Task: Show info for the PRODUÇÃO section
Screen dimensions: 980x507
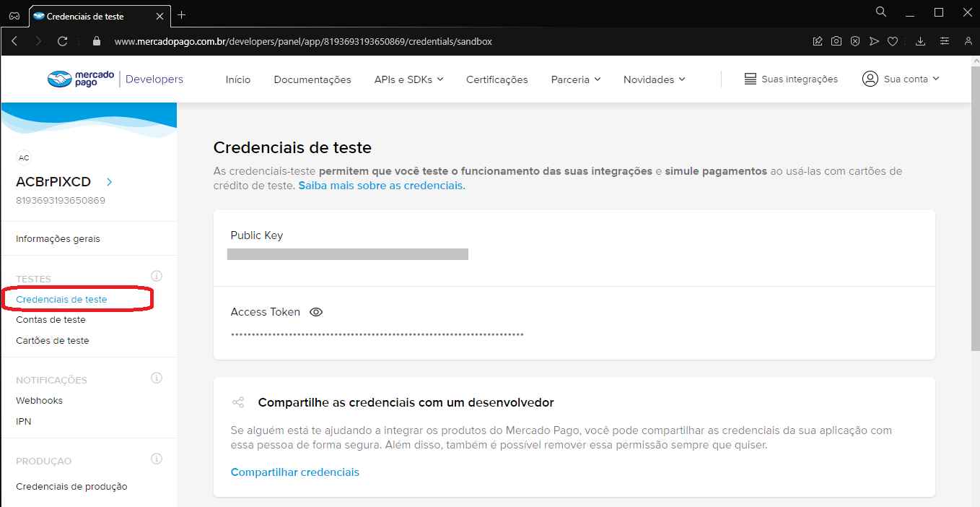Action: 157,459
